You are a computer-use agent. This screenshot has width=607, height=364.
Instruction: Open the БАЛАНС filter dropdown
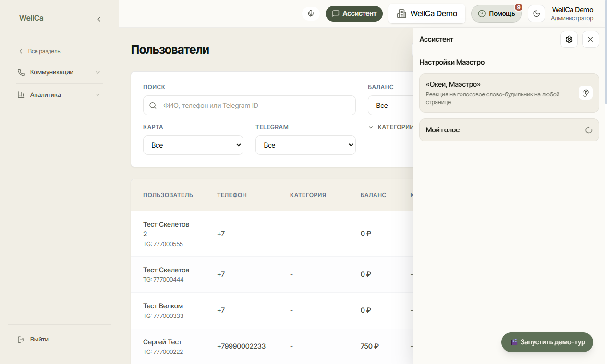(391, 106)
